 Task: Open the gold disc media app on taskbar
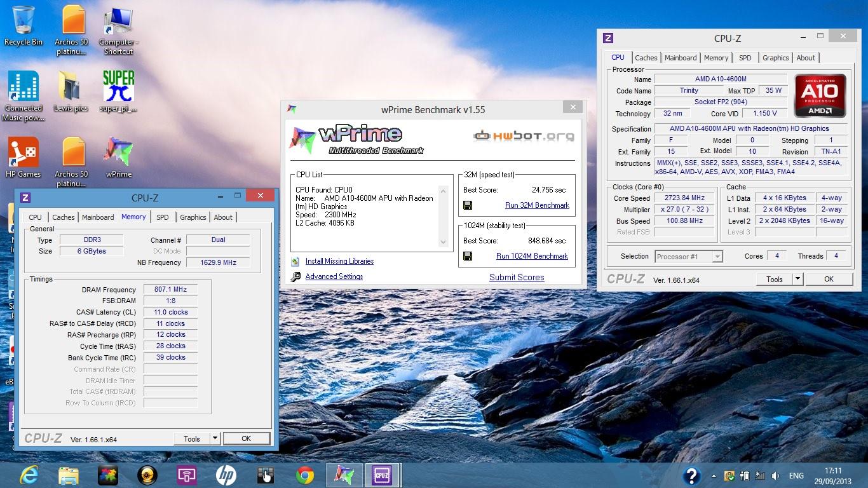click(147, 475)
